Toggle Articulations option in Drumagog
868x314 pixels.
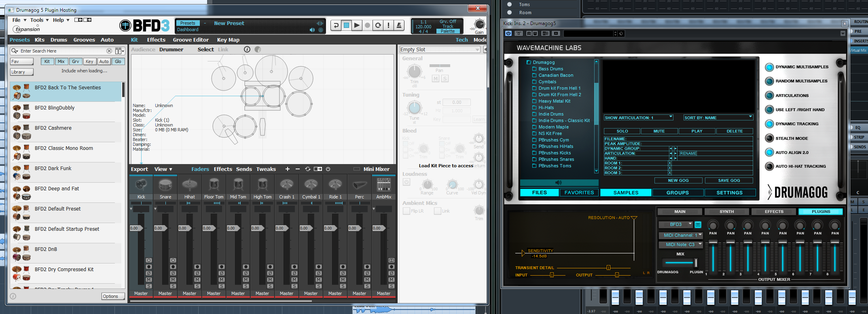(769, 96)
